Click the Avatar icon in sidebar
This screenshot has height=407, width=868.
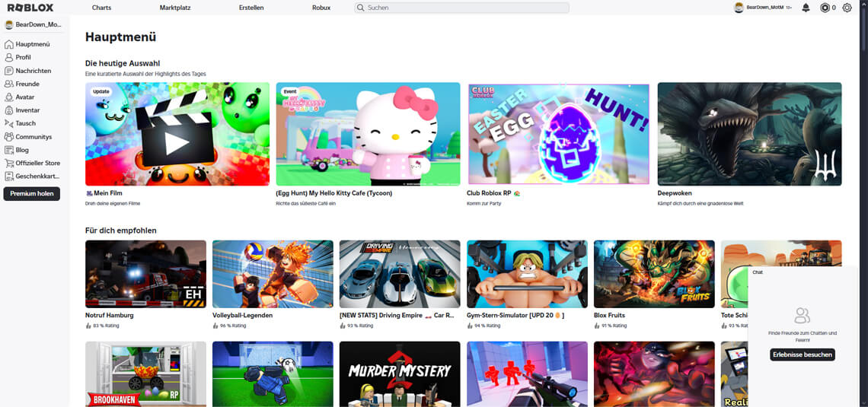pyautogui.click(x=9, y=97)
